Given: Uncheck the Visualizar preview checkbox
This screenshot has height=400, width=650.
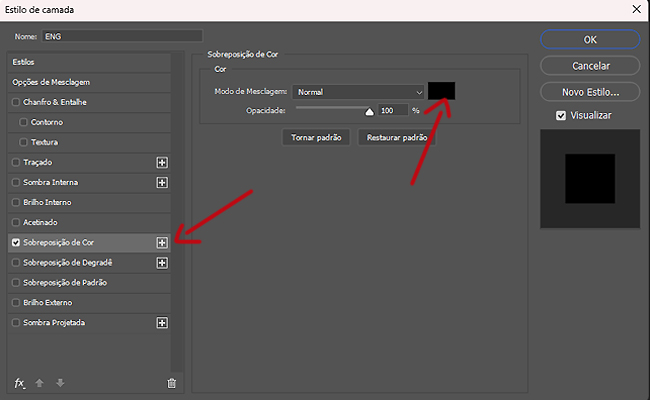Looking at the screenshot, I should coord(561,116).
